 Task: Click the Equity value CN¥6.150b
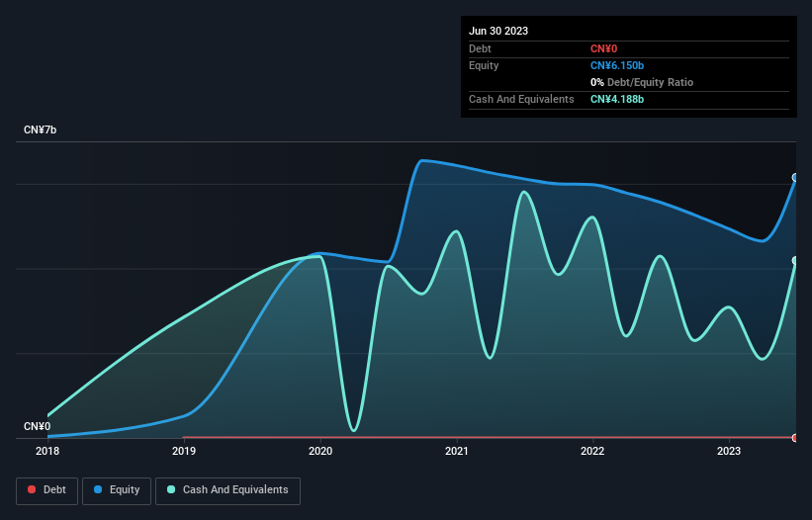coord(617,65)
